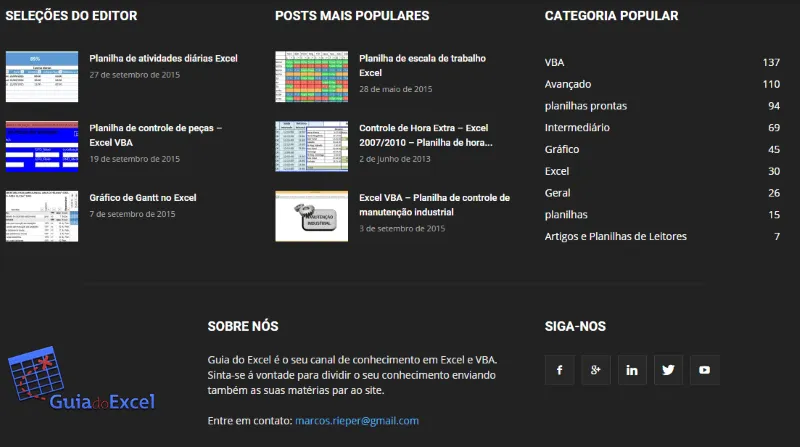Open the LinkedIn social icon
The width and height of the screenshot is (800, 447).
(x=632, y=370)
